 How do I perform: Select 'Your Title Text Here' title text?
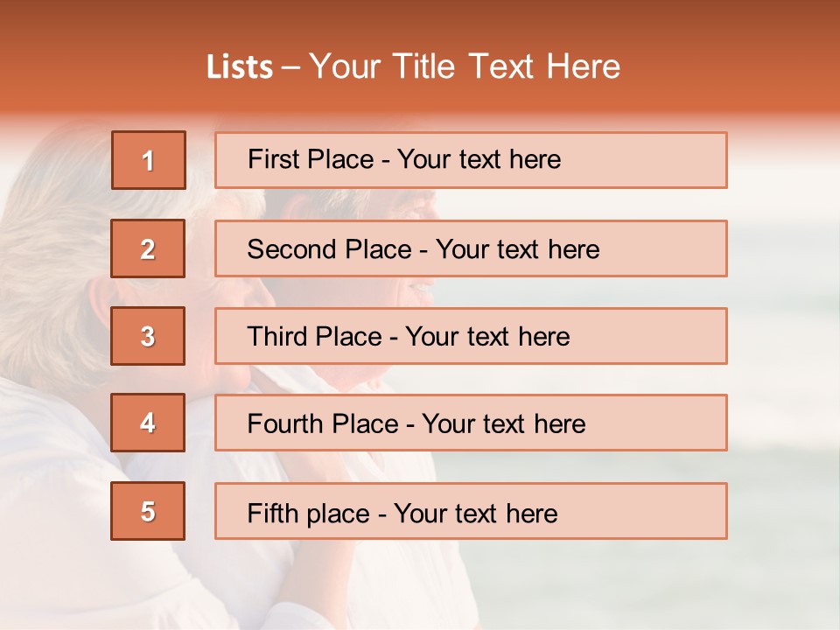(x=465, y=66)
